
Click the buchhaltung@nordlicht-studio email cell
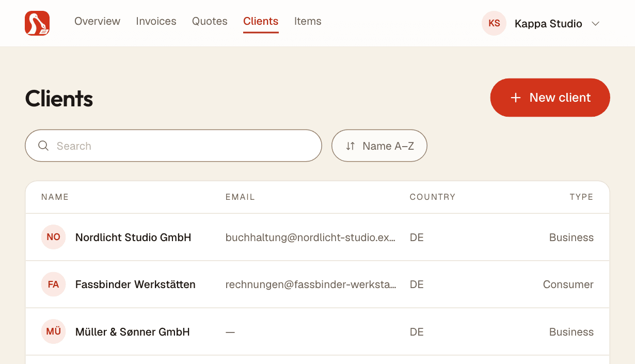coord(311,238)
